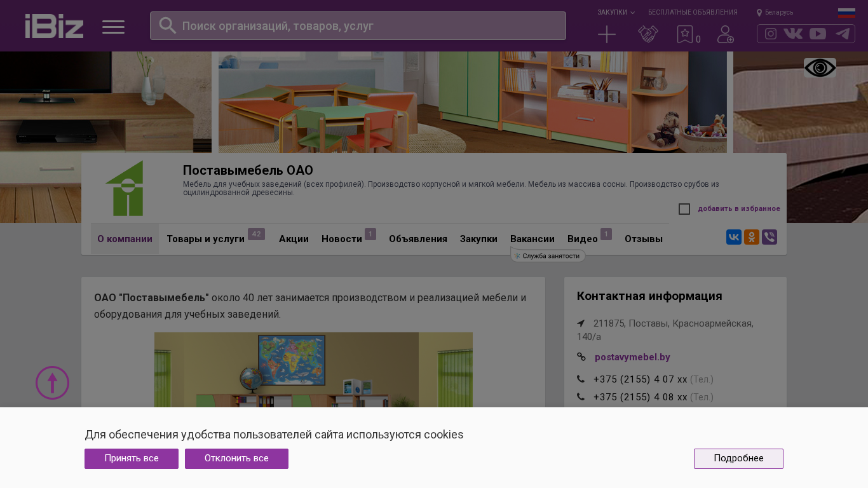Viewport: 868px width, 488px height.
Task: Toggle the accessibility eye view
Action: [820, 68]
